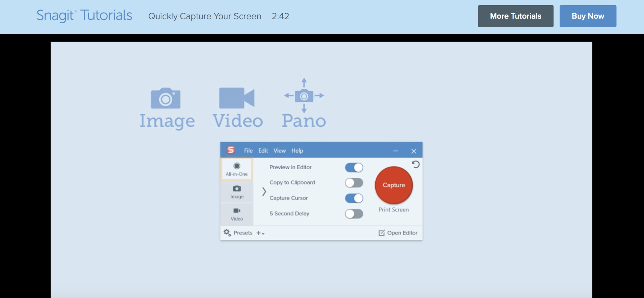Click the Print Screen hotkey label
Screen dimensions: 644x298
(394, 210)
